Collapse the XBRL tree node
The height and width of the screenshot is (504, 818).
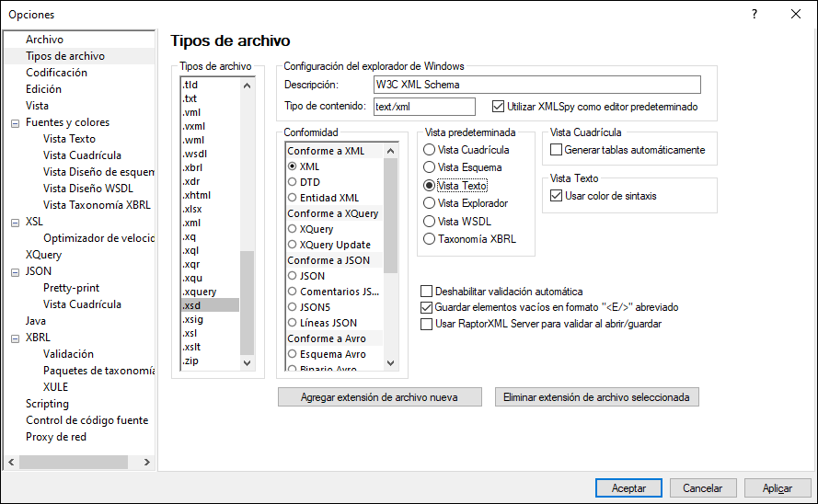[x=14, y=338]
